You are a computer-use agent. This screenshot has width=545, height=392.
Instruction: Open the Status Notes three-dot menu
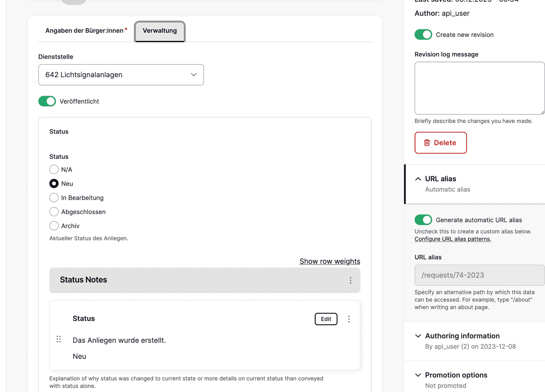pos(351,280)
